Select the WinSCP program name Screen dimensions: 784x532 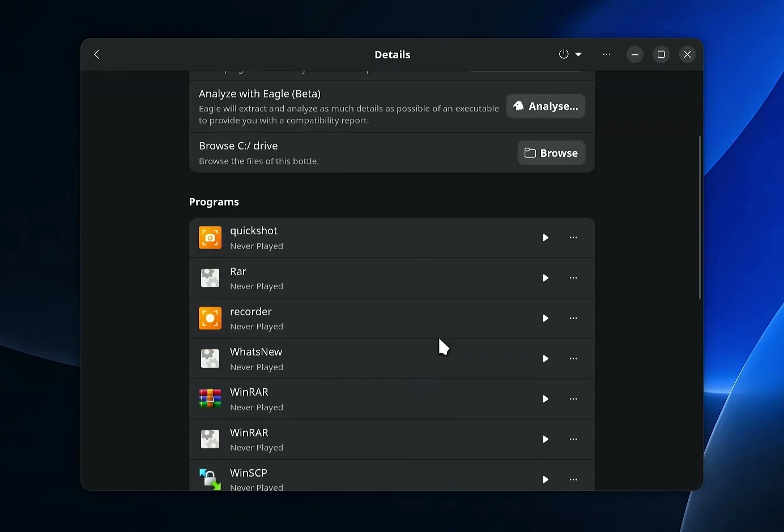pyautogui.click(x=249, y=473)
